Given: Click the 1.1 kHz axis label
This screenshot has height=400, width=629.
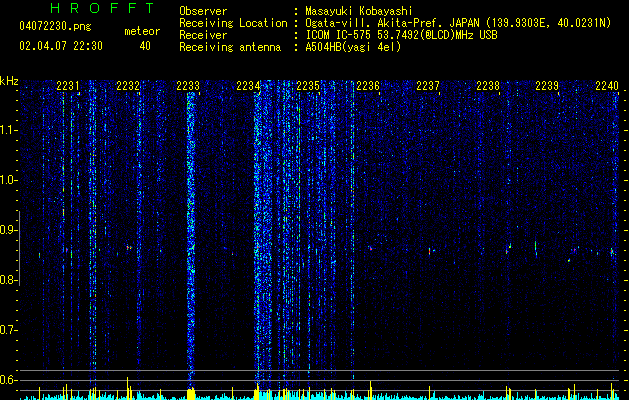Looking at the screenshot, I should pyautogui.click(x=7, y=130).
